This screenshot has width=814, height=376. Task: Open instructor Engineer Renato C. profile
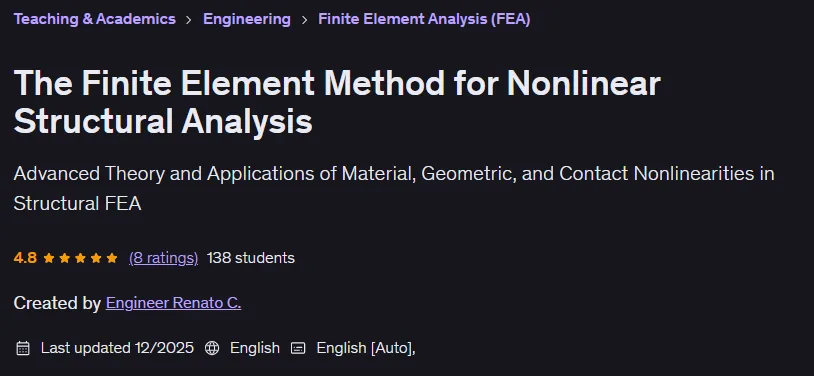click(x=173, y=303)
